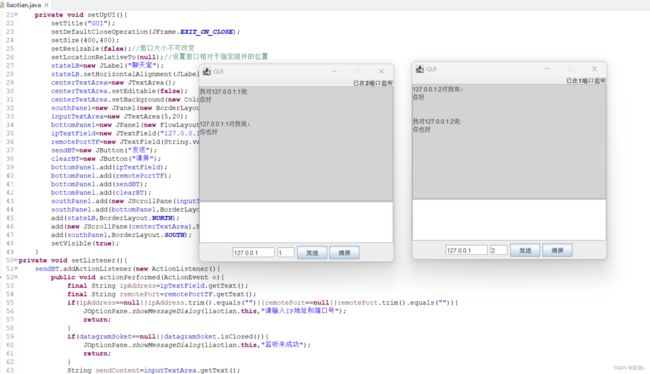Click 清屏 in the window with remote port 1
This screenshot has width=650, height=374.
pos(344,253)
